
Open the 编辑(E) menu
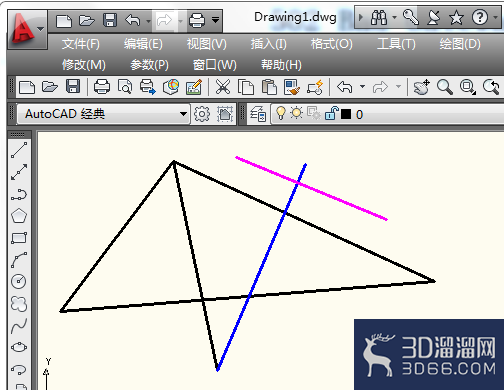tap(143, 44)
